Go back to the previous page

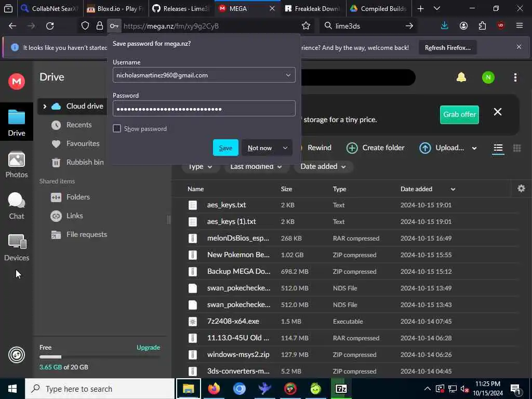click(x=12, y=26)
